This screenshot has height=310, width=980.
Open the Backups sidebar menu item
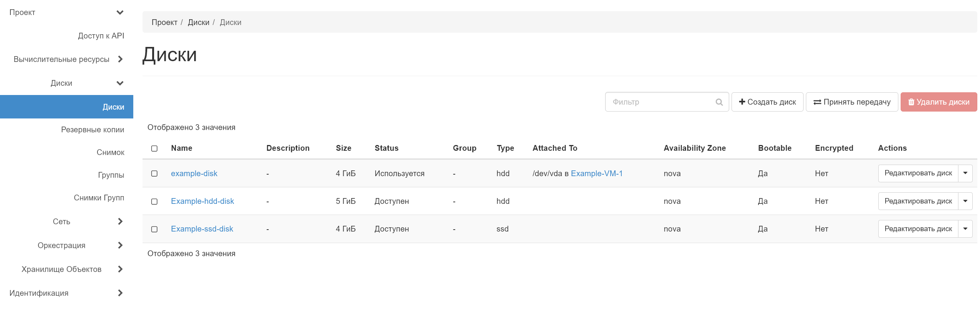pyautogui.click(x=92, y=130)
